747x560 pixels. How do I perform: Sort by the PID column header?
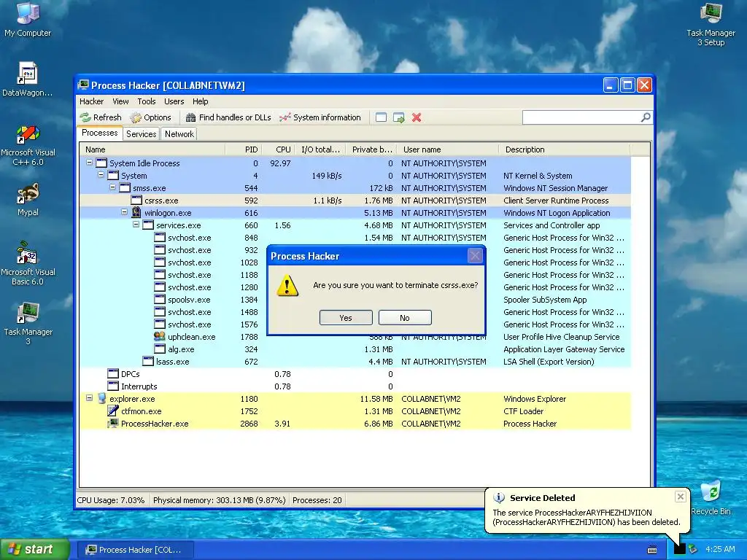tap(243, 149)
